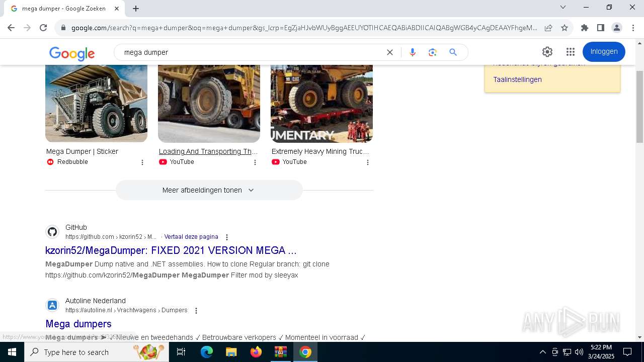Open Extremely Heavy Mining Truc... link
Image resolution: width=644 pixels, height=362 pixels.
(x=320, y=151)
